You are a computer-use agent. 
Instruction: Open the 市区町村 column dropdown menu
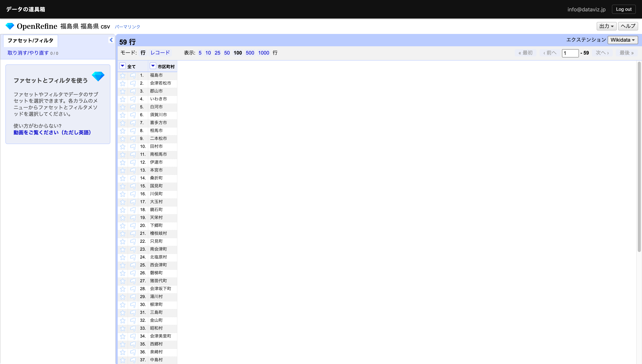(153, 66)
